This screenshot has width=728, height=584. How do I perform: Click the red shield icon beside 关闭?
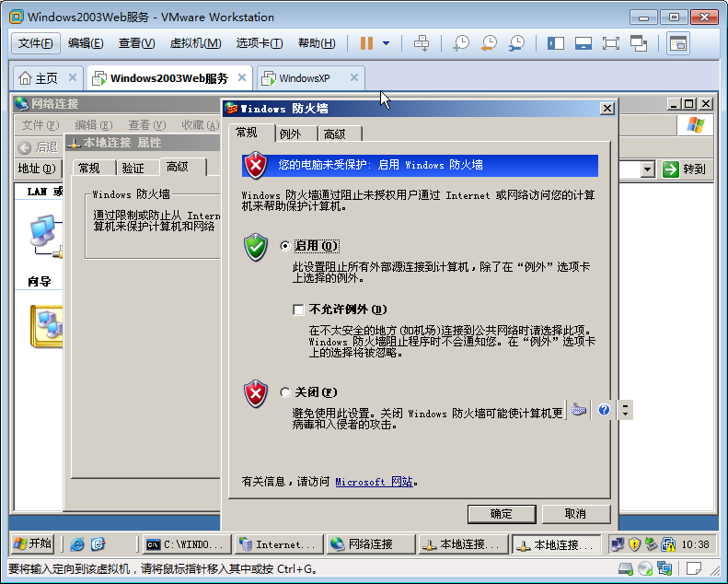256,394
